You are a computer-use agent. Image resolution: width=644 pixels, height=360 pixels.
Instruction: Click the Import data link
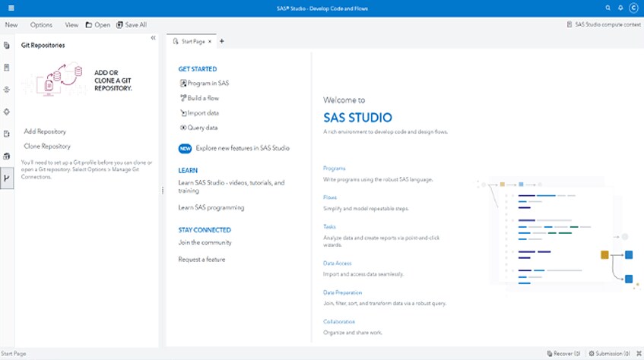pyautogui.click(x=203, y=113)
